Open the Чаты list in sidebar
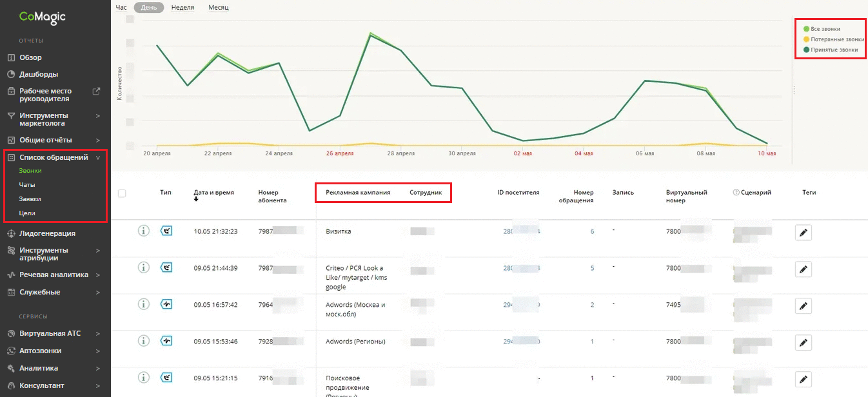Viewport: 868px width, 397px height. coord(27,185)
